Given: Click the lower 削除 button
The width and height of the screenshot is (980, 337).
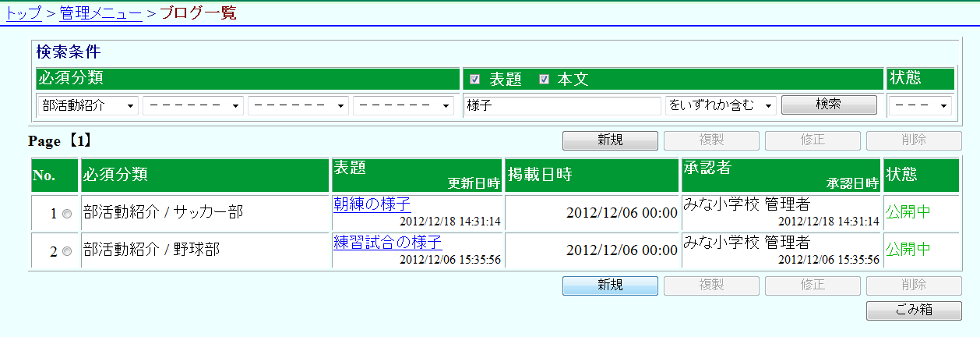Looking at the screenshot, I should 914,286.
